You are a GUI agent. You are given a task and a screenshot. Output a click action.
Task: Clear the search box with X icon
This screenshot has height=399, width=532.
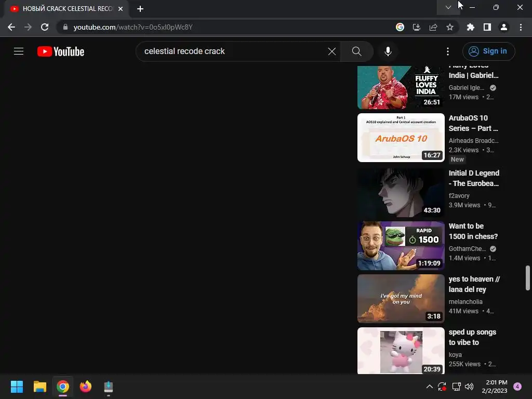pyautogui.click(x=332, y=51)
